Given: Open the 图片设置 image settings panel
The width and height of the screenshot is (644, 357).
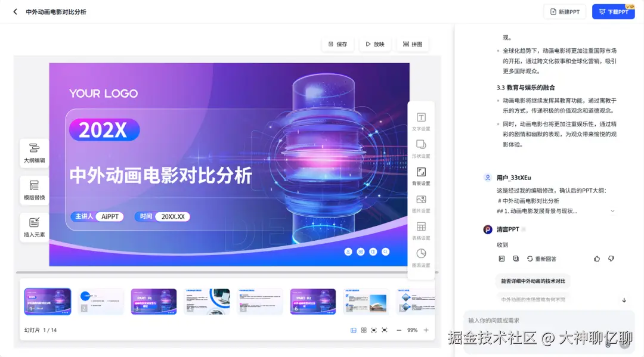Looking at the screenshot, I should pos(420,204).
